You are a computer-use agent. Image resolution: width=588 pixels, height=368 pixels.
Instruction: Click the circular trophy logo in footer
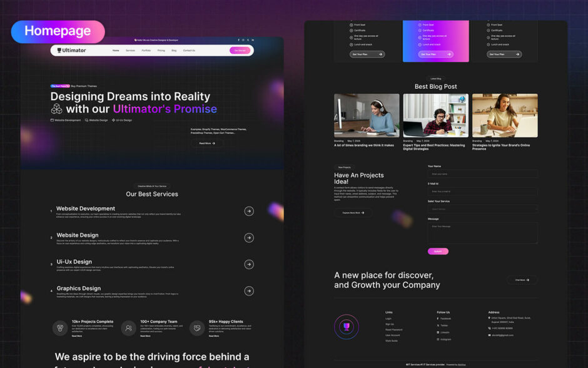(x=347, y=327)
